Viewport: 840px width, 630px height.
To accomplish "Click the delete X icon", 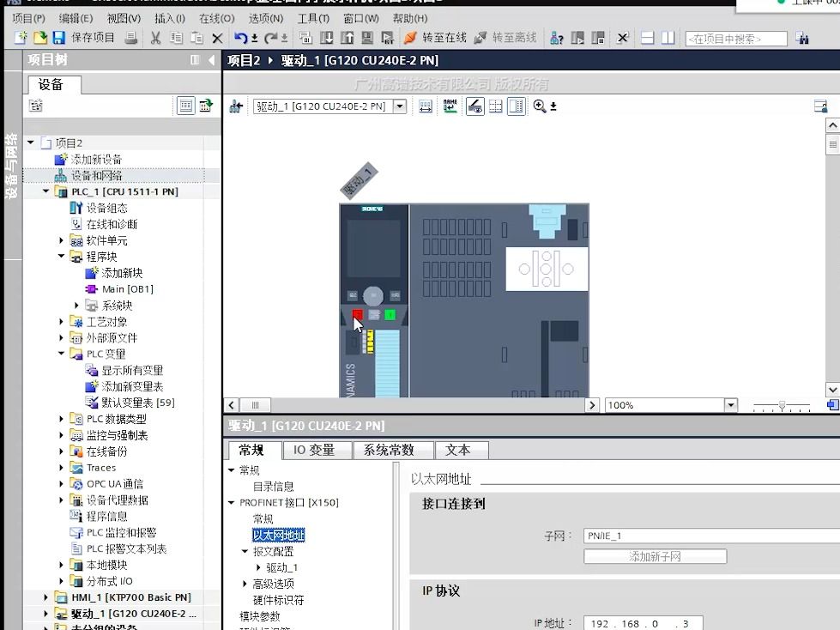I will (217, 39).
